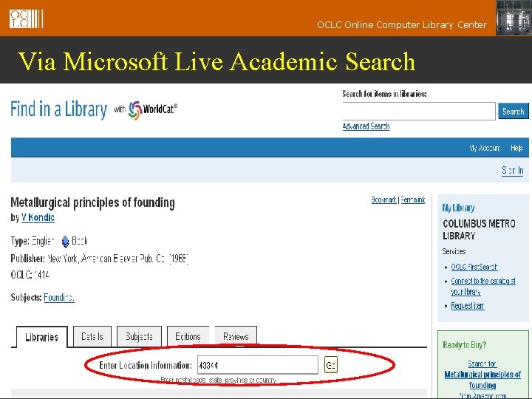Click the WorldCat logo icon
Viewport: 532px width, 399px height.
135,110
